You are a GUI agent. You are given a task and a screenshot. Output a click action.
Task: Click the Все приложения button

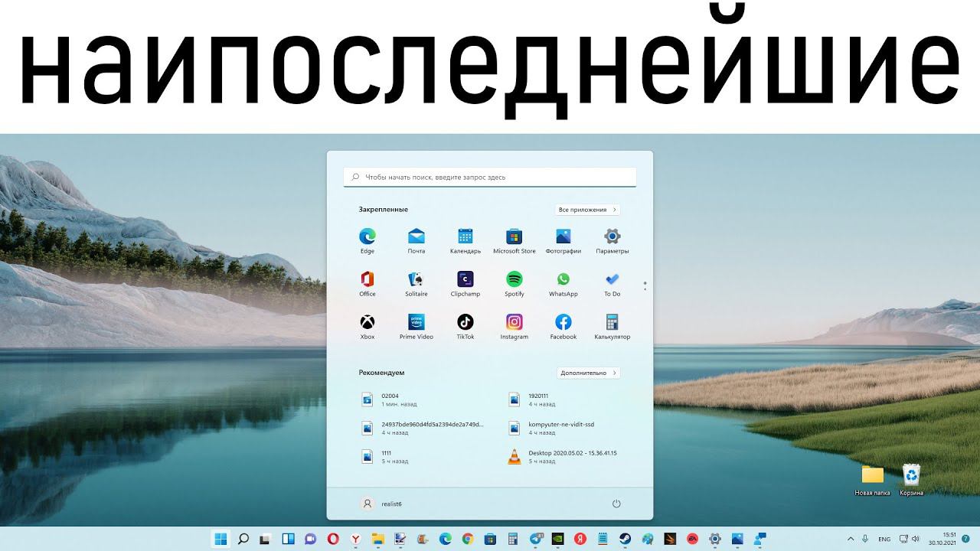pos(587,210)
